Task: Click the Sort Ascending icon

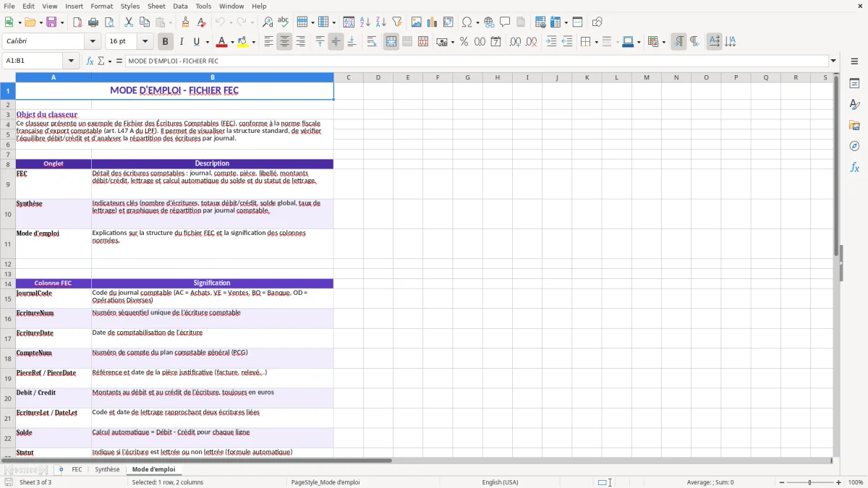Action: (x=365, y=22)
